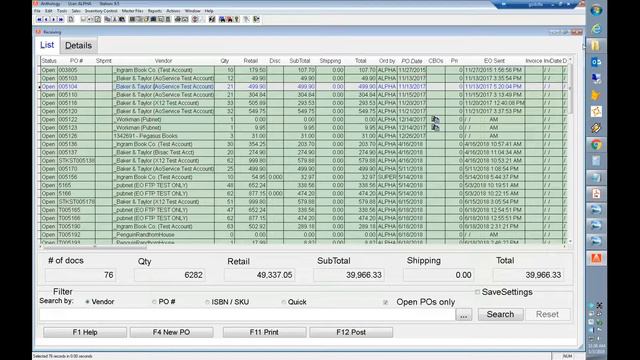The height and width of the screenshot is (360, 640).
Task: Select ISBN / SKU search option
Action: click(207, 302)
